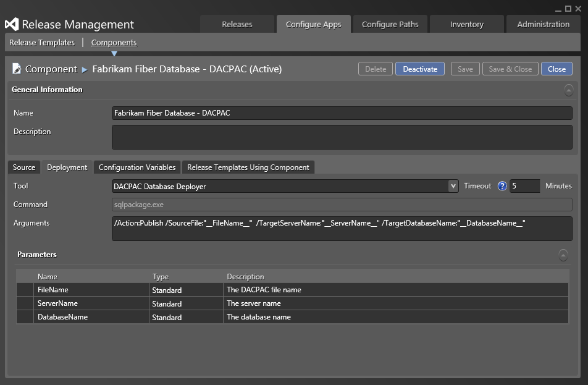Collapse the General Information section
This screenshot has height=385, width=588.
coord(568,90)
